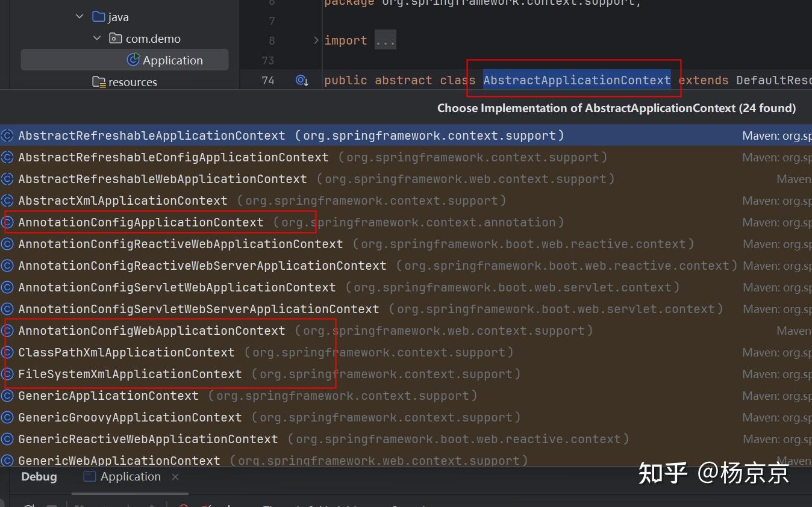Choose GenericApplicationContext from list
The image size is (812, 507).
pos(406,396)
